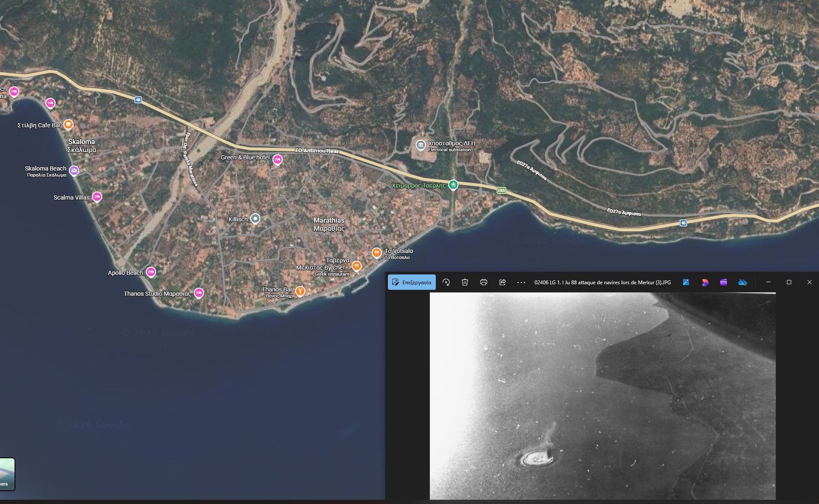819x504 pixels.
Task: Click the Skaloma Beach camera pin
Action: pos(74,171)
